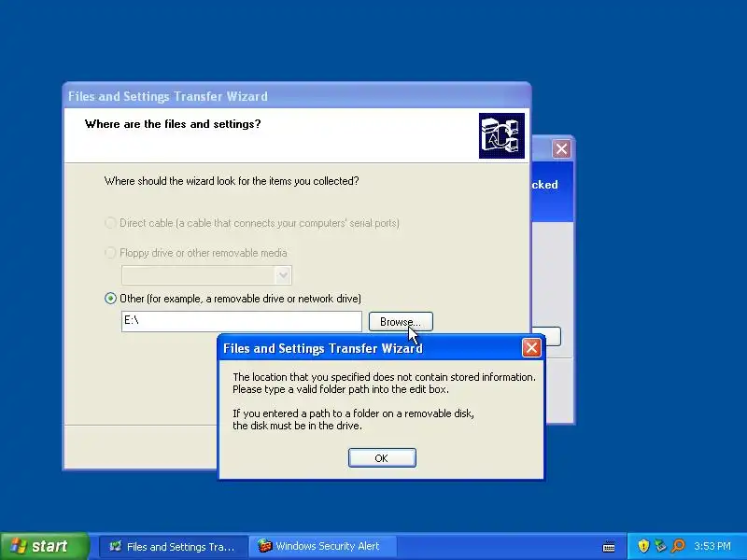The width and height of the screenshot is (747, 560).
Task: Close the Windows Security Alert window behind
Action: (561, 149)
